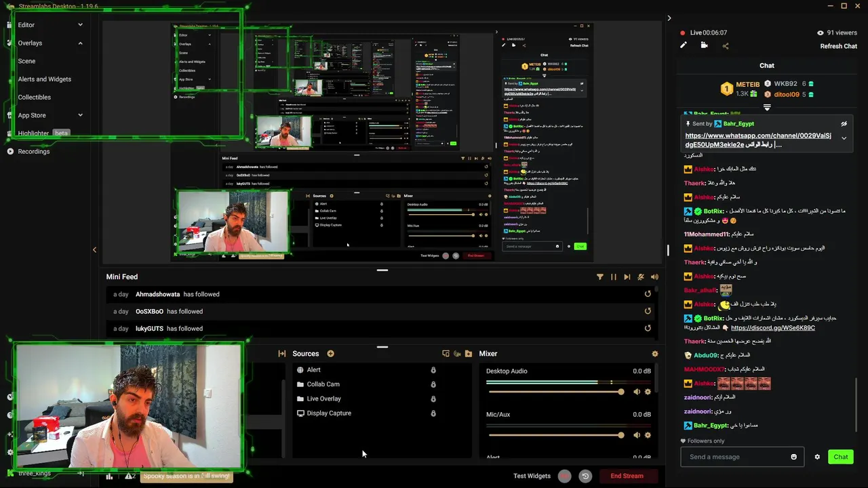868x488 pixels.
Task: Toggle lock on Collab Cam folder
Action: tap(433, 384)
